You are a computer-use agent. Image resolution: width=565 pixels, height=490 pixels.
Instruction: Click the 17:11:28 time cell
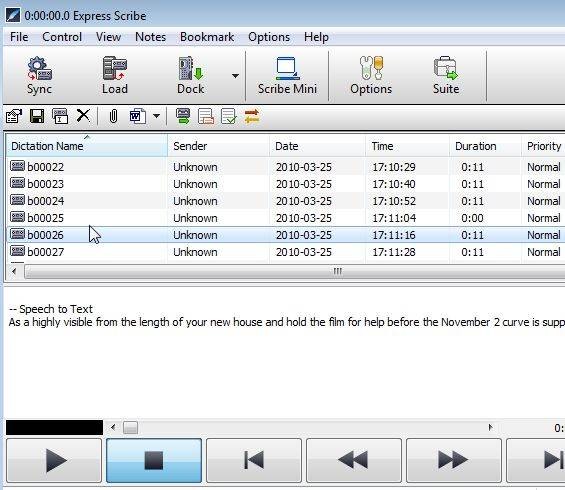click(393, 252)
